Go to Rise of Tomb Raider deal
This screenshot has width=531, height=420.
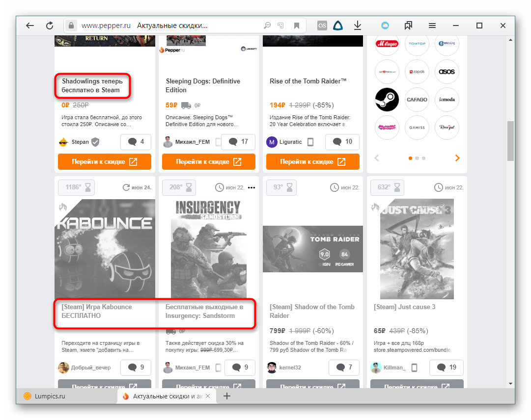point(313,161)
